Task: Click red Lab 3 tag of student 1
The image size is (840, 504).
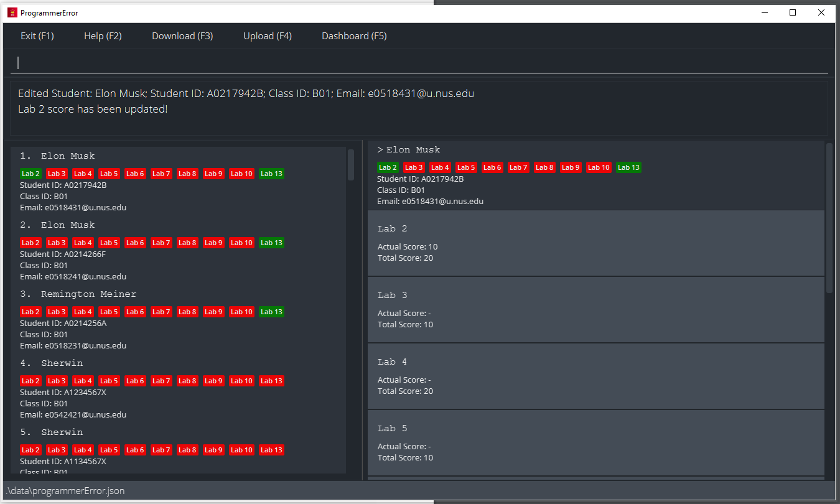Action: click(57, 174)
